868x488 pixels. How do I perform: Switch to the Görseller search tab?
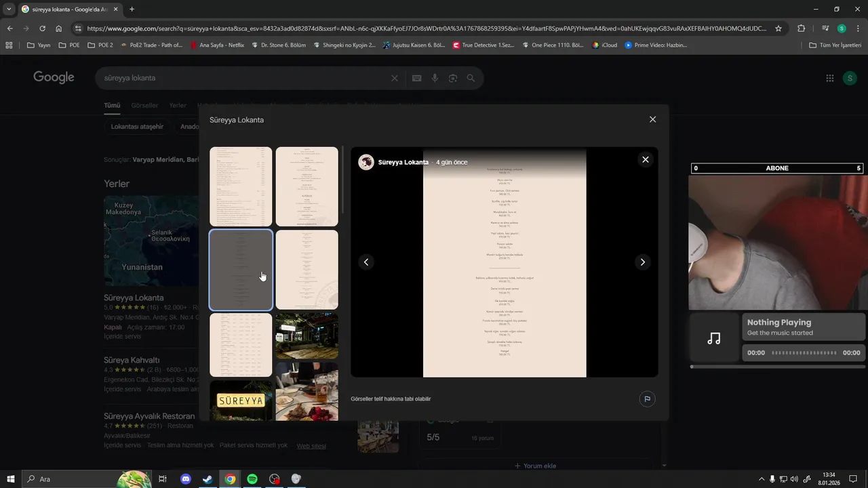point(144,106)
